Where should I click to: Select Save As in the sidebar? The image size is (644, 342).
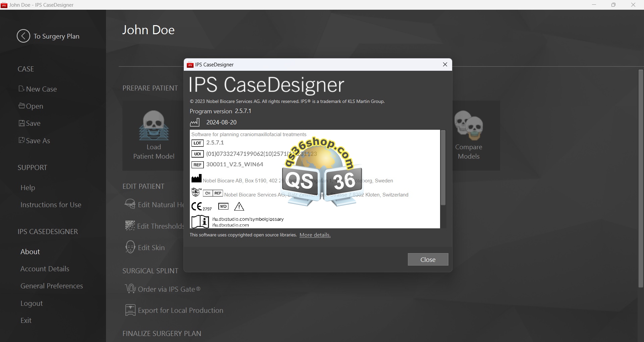(34, 140)
